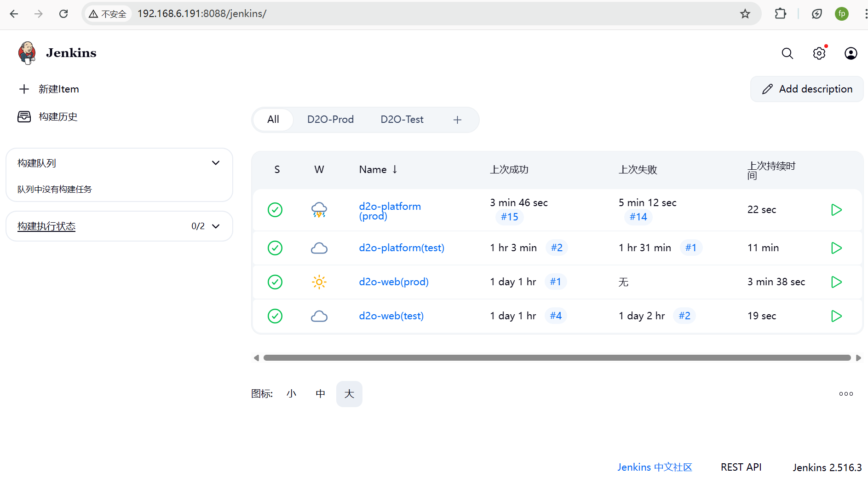The image size is (868, 484).
Task: Schedule a build for d2o-platform (prod)
Action: [836, 210]
